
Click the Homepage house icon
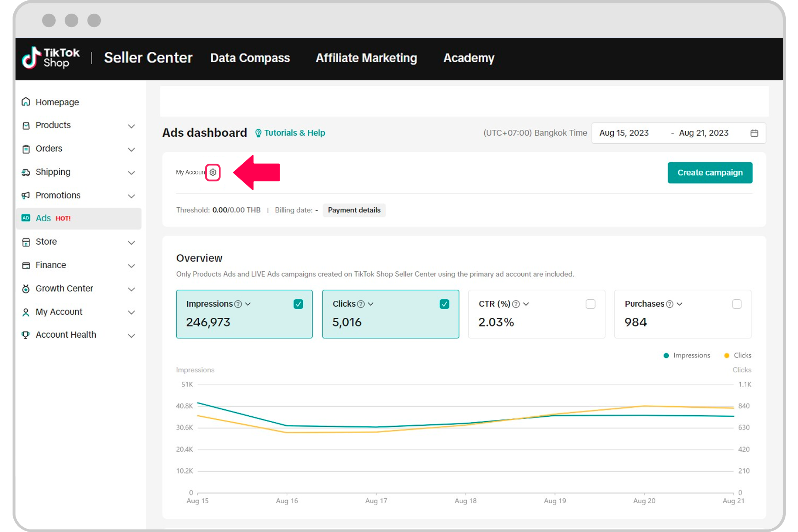click(26, 102)
